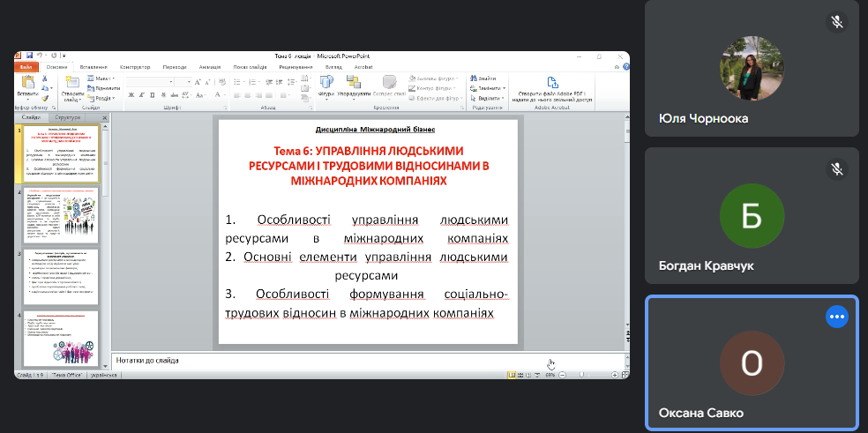The width and height of the screenshot is (868, 433).
Task: Click the Cut scissors icon
Action: coord(45,78)
